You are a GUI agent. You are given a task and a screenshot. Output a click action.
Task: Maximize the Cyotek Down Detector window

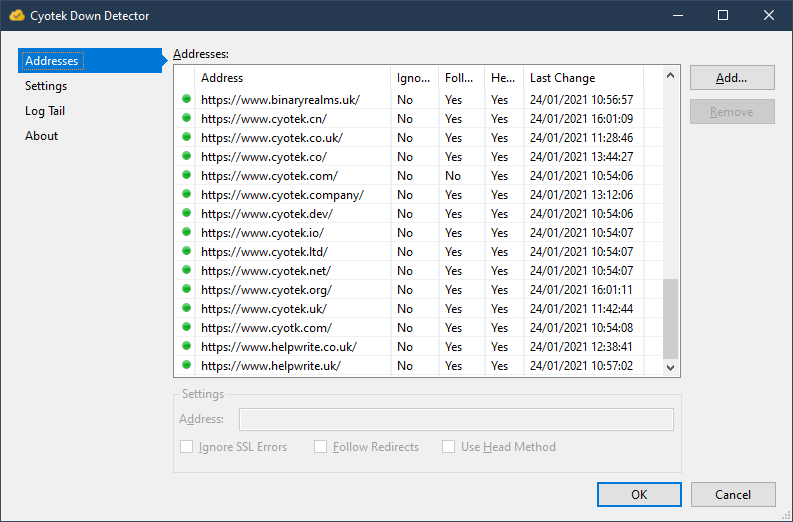click(723, 15)
